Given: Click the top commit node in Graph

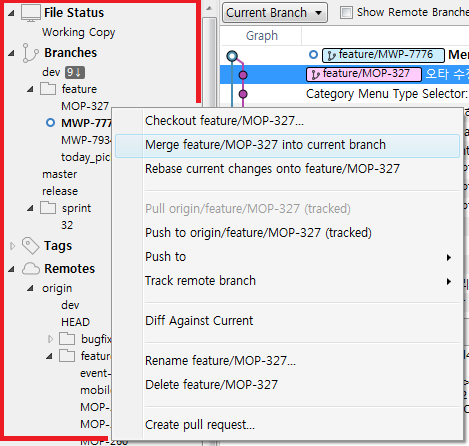Looking at the screenshot, I should click(x=232, y=56).
